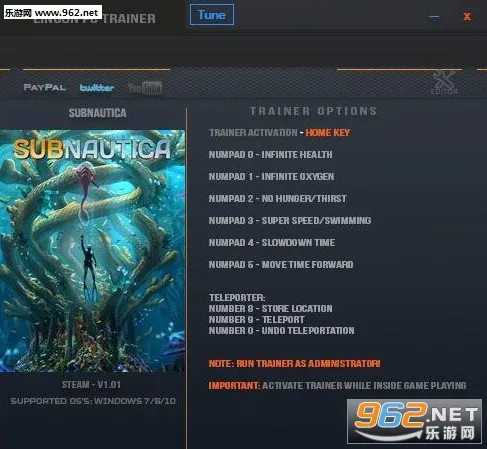This screenshot has width=487, height=449.
Task: Click the Home Key activation text
Action: tap(328, 133)
